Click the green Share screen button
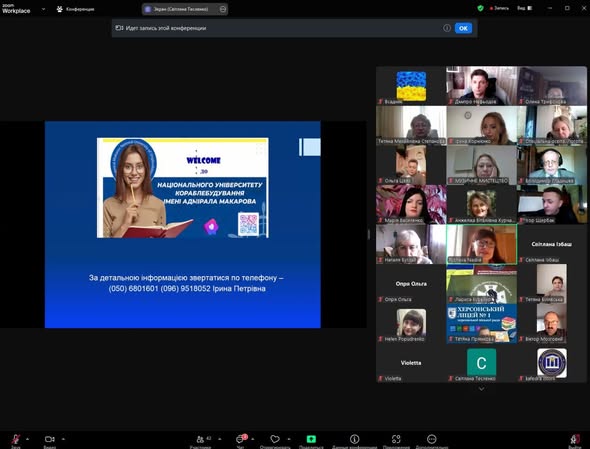Viewport: 590px width, 449px height. tap(311, 439)
